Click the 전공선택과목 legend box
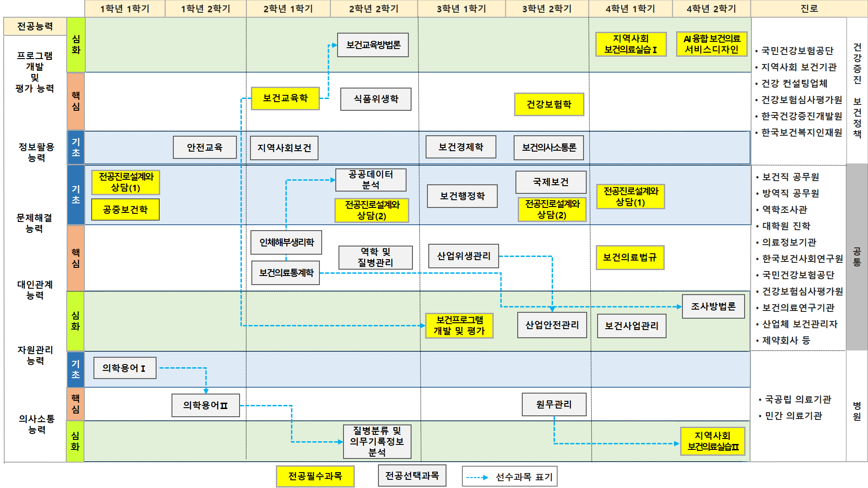This screenshot has width=868, height=488. [412, 476]
